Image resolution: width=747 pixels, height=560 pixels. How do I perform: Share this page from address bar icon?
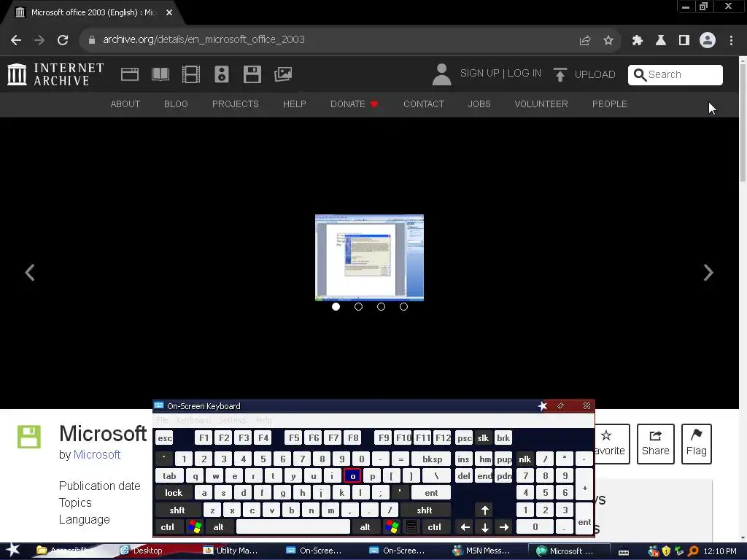584,40
